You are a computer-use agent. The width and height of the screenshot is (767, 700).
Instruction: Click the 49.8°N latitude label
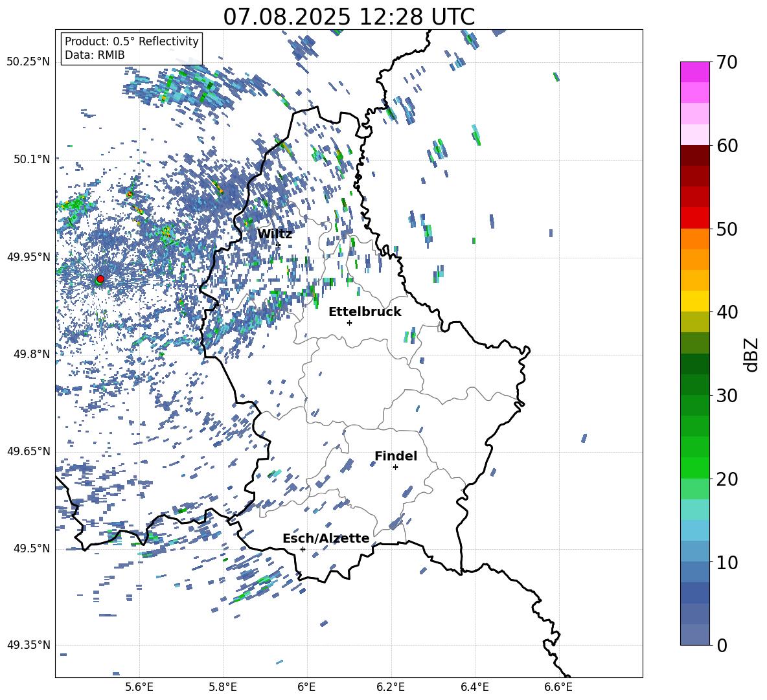(31, 354)
